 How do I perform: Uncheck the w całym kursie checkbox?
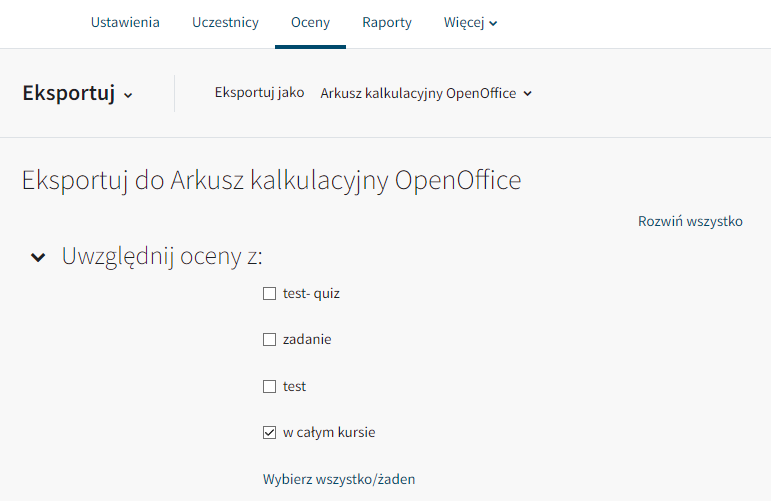[x=269, y=433]
